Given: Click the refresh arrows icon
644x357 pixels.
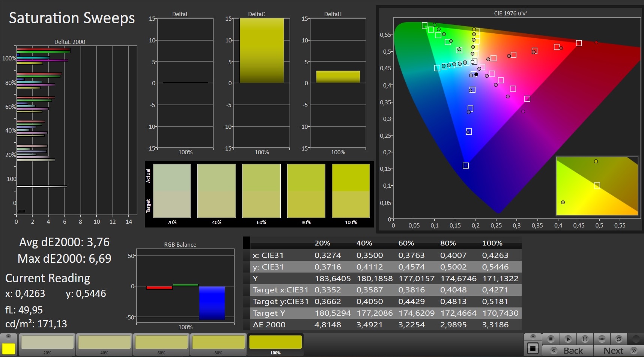Looking at the screenshot, I should 619,339.
